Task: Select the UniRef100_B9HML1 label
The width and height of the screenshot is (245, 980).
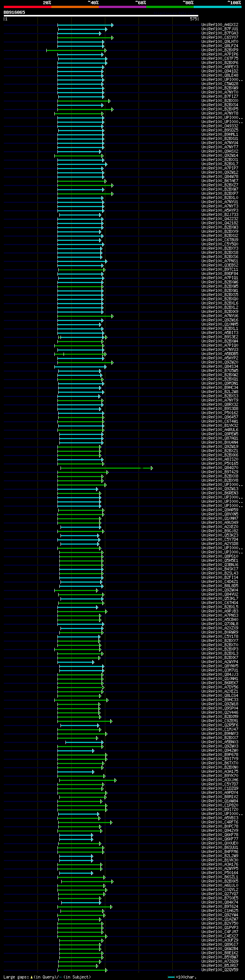Action: pyautogui.click(x=220, y=135)
